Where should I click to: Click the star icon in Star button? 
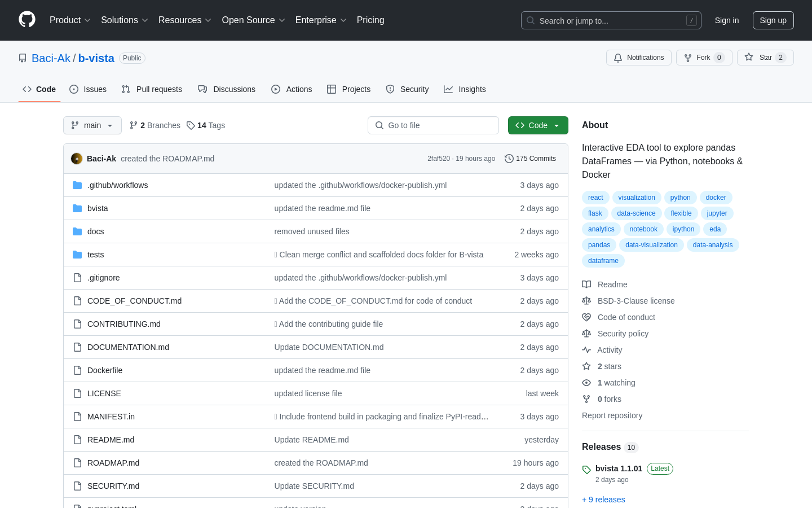tap(749, 58)
